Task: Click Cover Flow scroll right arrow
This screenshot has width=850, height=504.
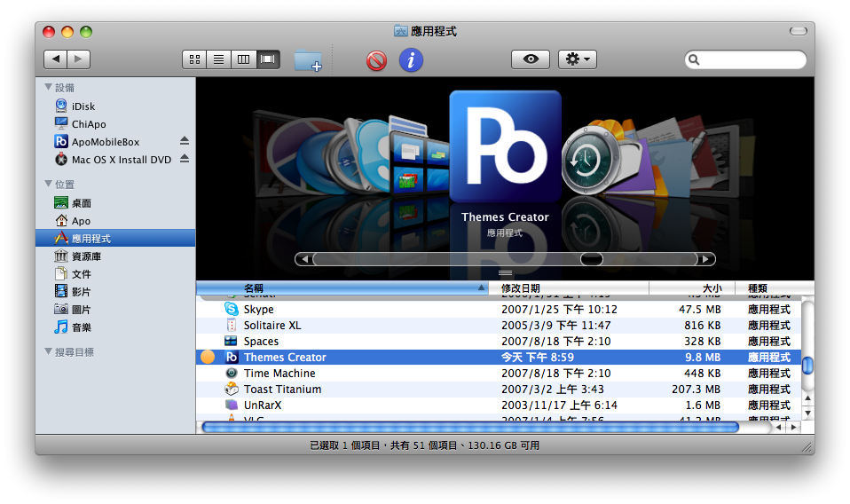Action: click(x=705, y=259)
